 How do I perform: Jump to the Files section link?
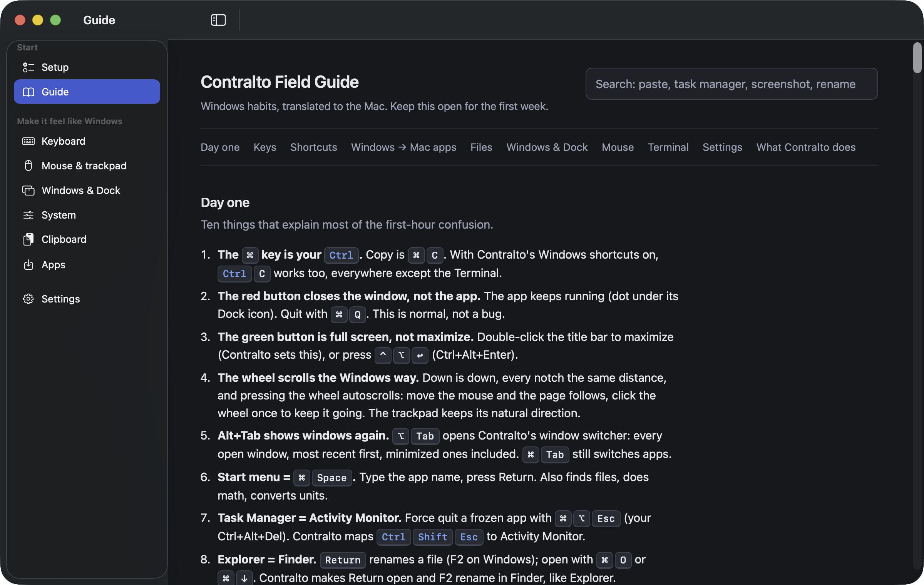click(481, 147)
